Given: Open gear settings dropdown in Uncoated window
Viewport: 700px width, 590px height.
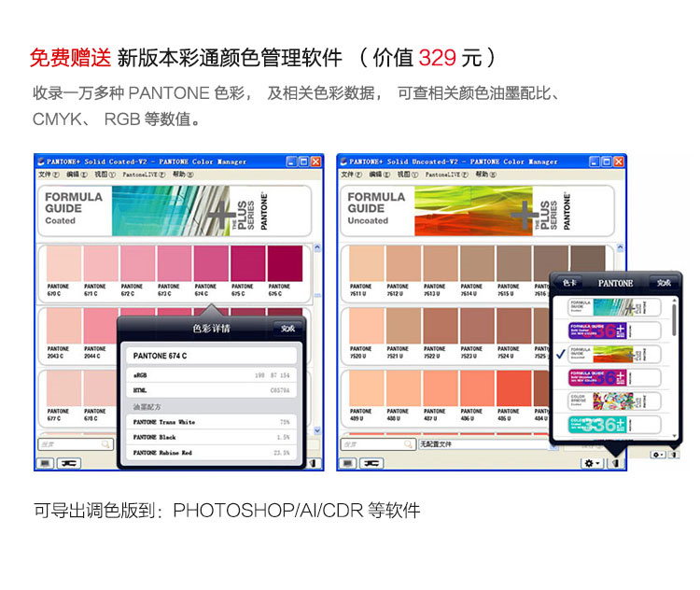Looking at the screenshot, I should coord(592,463).
